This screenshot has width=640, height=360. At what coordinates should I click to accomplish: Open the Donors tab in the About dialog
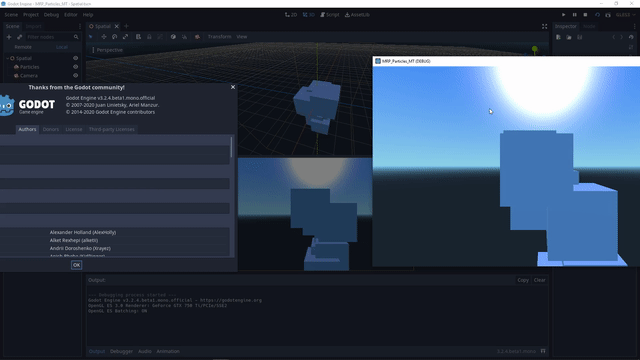tap(51, 129)
